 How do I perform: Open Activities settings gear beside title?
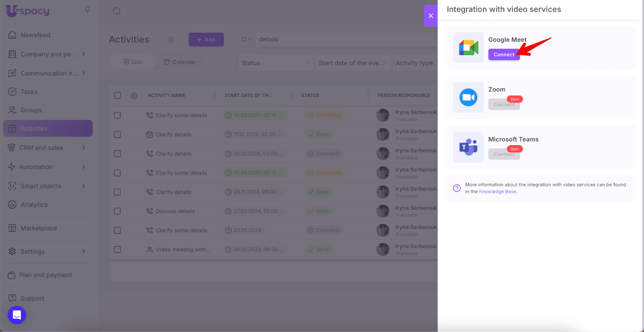click(171, 39)
